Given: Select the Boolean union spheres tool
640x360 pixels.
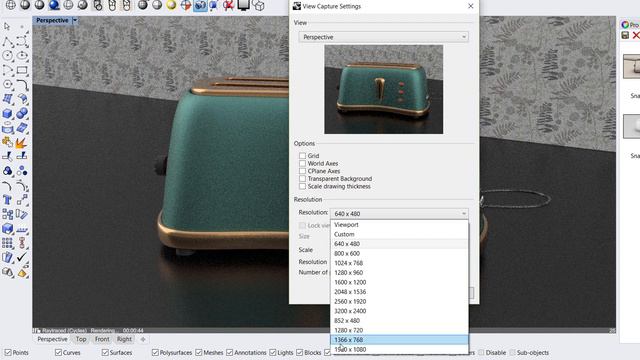Looking at the screenshot, I should tap(22, 113).
